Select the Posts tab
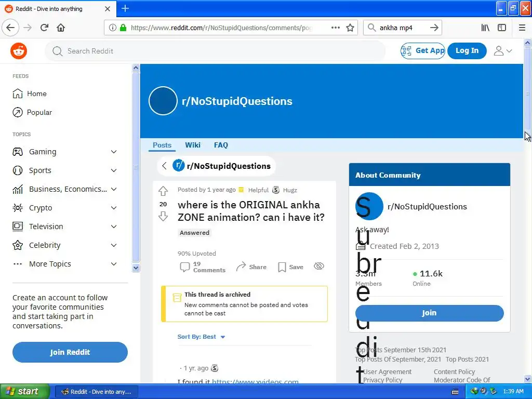 tap(162, 145)
